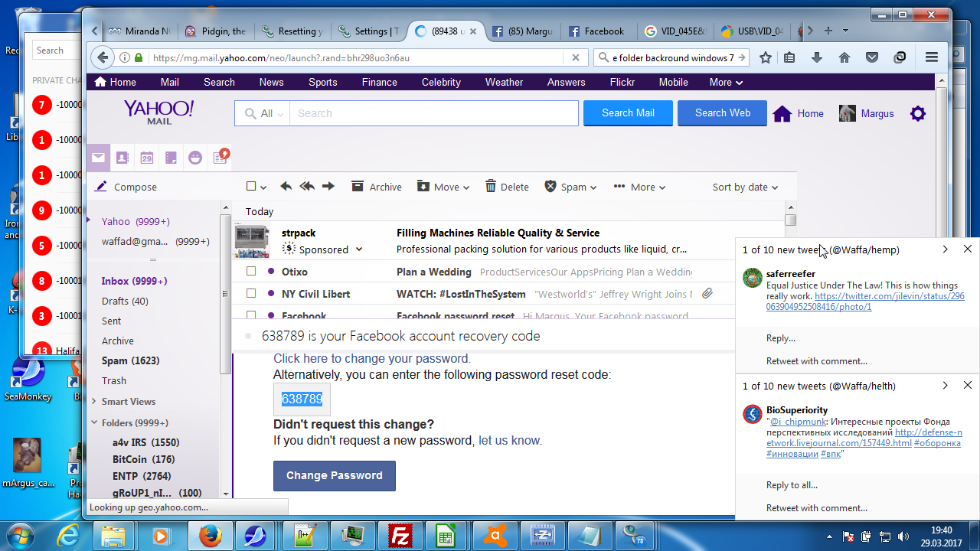Launch Firefox from the taskbar
The width and height of the screenshot is (980, 551).
(x=211, y=536)
